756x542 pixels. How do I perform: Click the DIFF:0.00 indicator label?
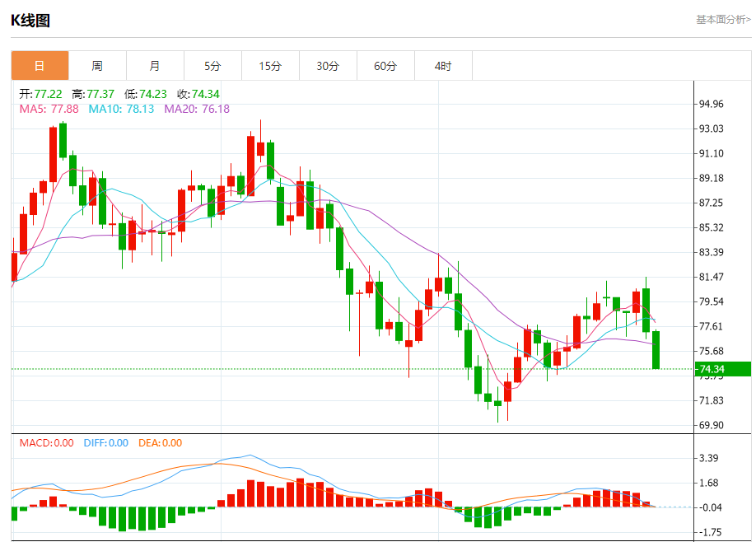point(105,443)
